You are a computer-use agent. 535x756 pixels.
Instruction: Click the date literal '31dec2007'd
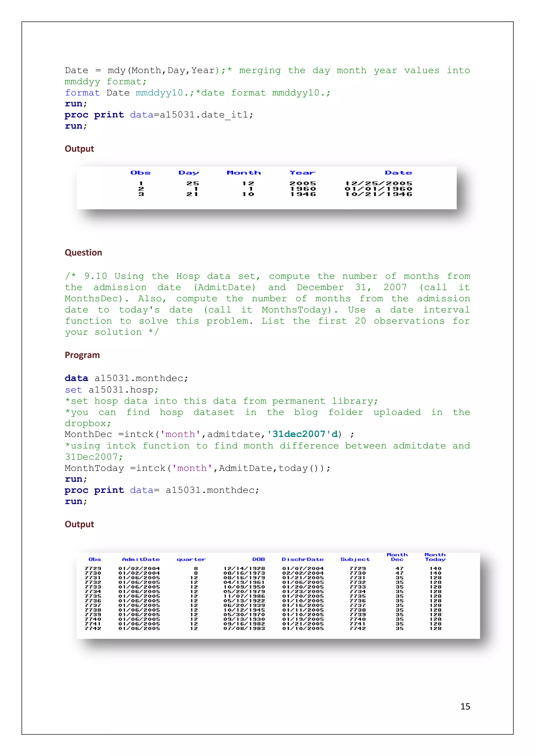pos(303,434)
